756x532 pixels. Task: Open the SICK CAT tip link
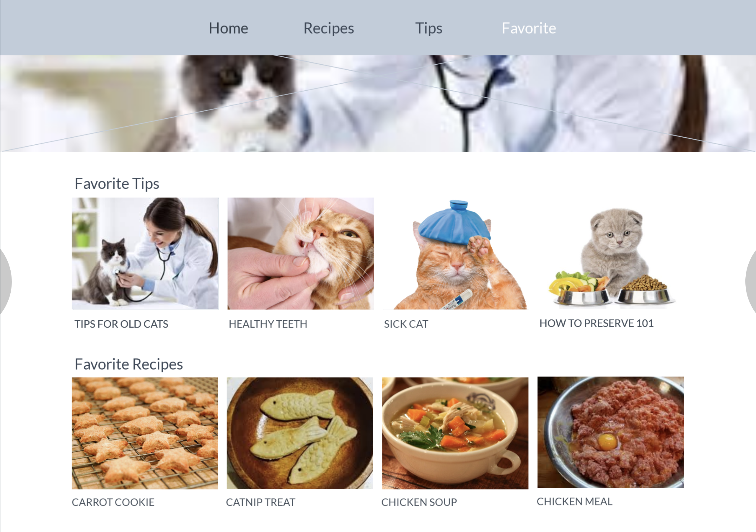click(406, 324)
